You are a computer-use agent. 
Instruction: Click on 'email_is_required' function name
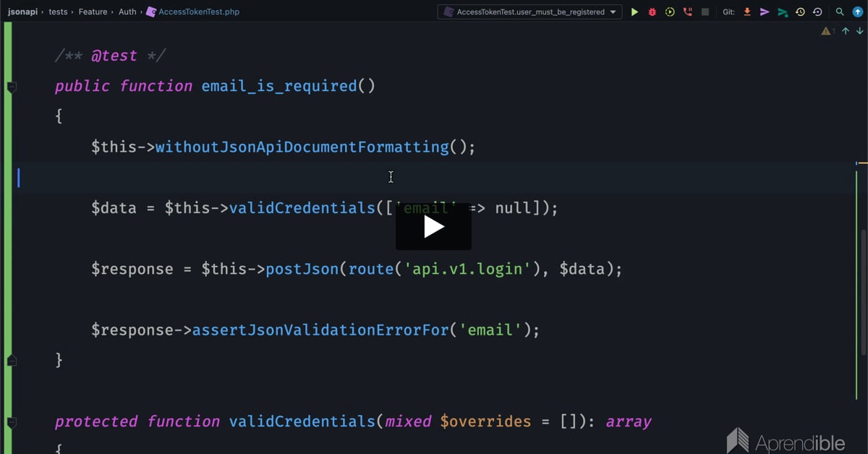coord(279,86)
